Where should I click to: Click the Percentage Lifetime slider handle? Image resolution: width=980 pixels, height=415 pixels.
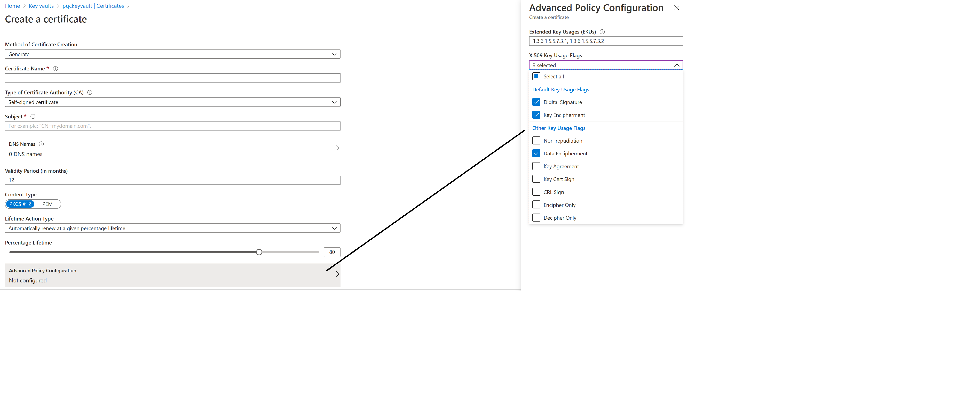pyautogui.click(x=259, y=252)
